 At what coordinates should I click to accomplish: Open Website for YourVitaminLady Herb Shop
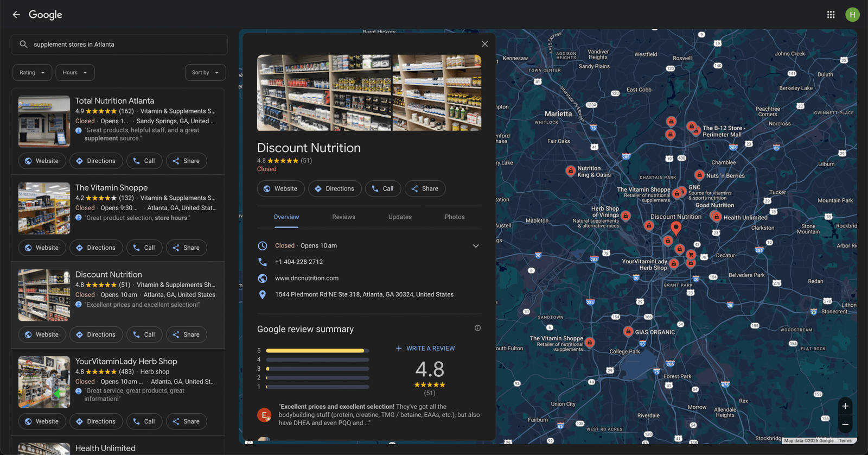pos(42,421)
